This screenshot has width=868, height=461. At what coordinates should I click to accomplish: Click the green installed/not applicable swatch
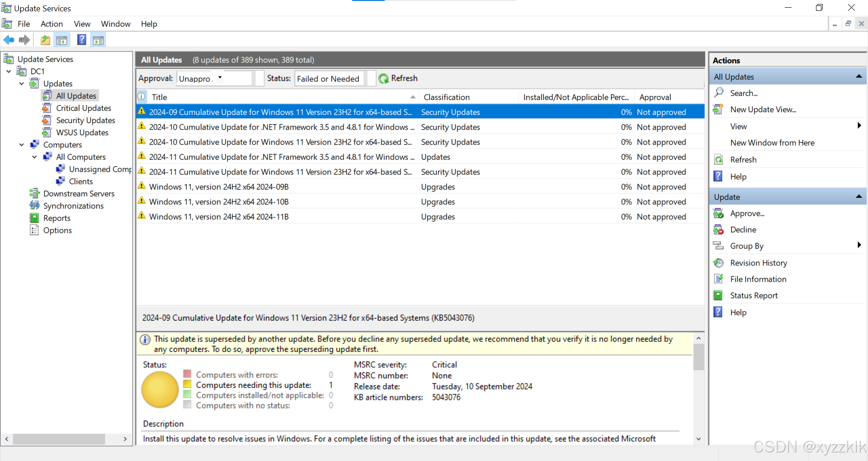187,394
